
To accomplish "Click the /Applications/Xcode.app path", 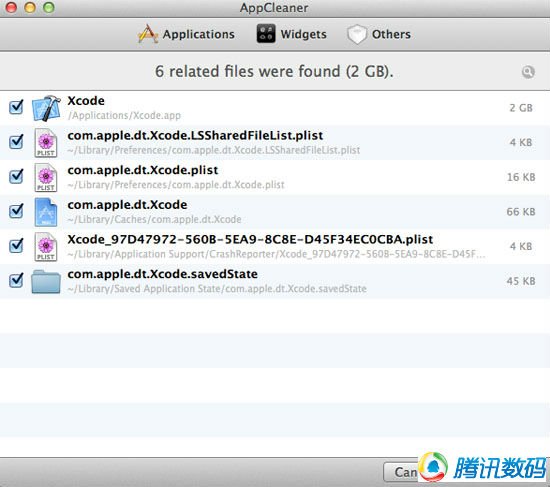I will click(124, 115).
